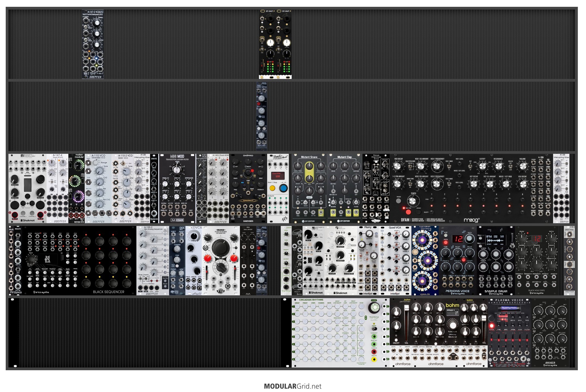Click the waveform display on Sample Drum
Image resolution: width=586 pixels, height=392 pixels.
coord(496,240)
